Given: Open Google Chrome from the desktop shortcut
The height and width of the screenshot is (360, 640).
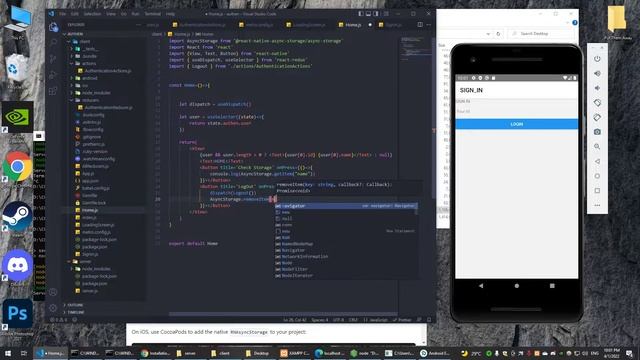Looking at the screenshot, I should (x=17, y=167).
